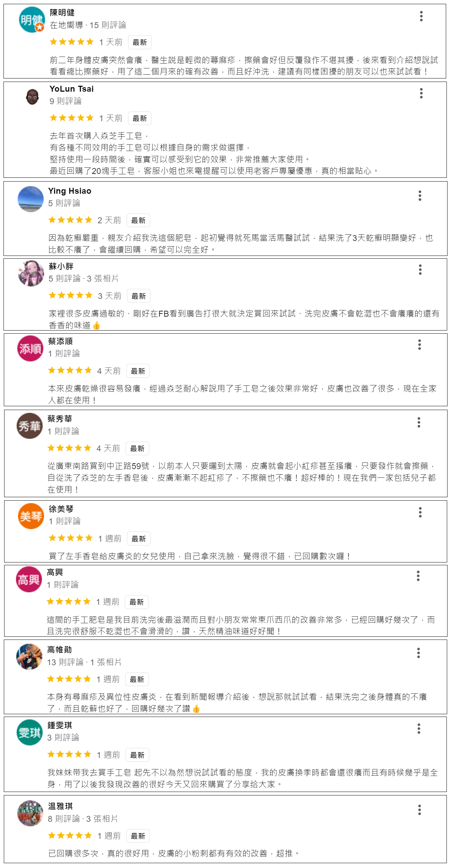Visit reviewer 蔡秀華's name link
Screen dimensions: 451x868
click(60, 419)
